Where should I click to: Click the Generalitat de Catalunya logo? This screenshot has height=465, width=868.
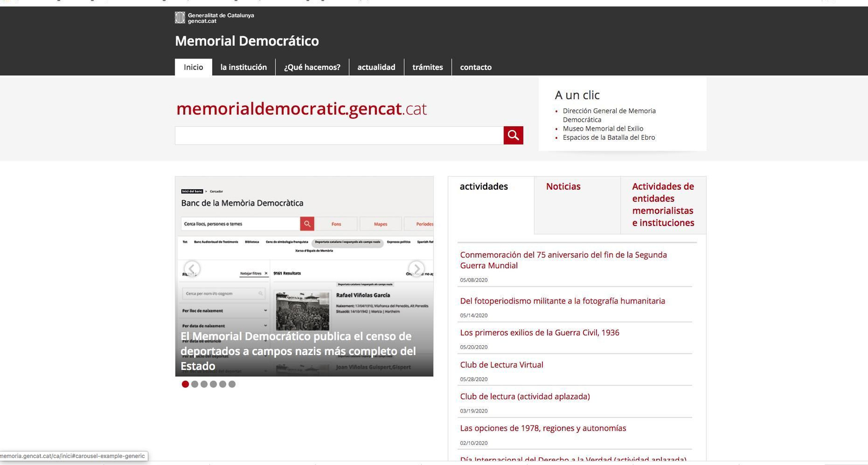(x=214, y=18)
